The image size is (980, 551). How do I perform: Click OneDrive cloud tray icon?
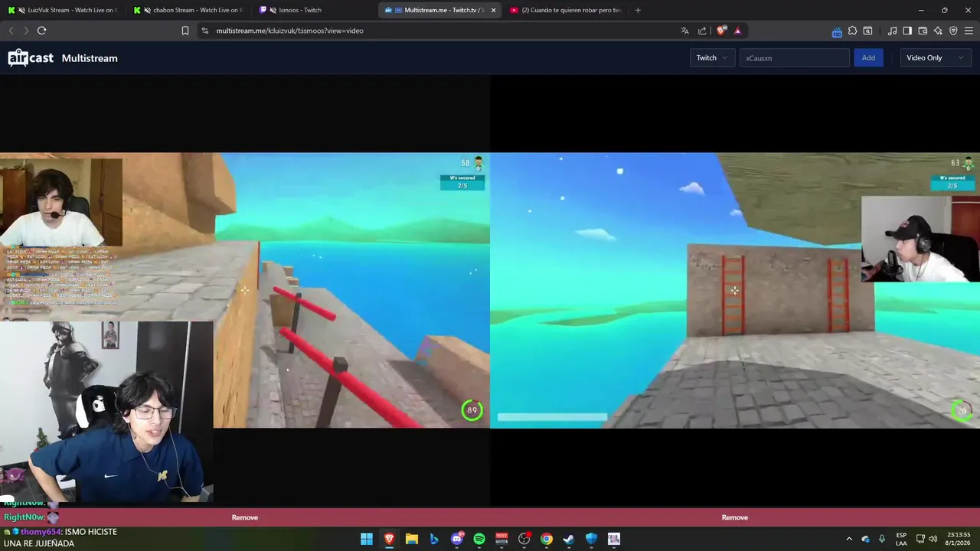[866, 539]
